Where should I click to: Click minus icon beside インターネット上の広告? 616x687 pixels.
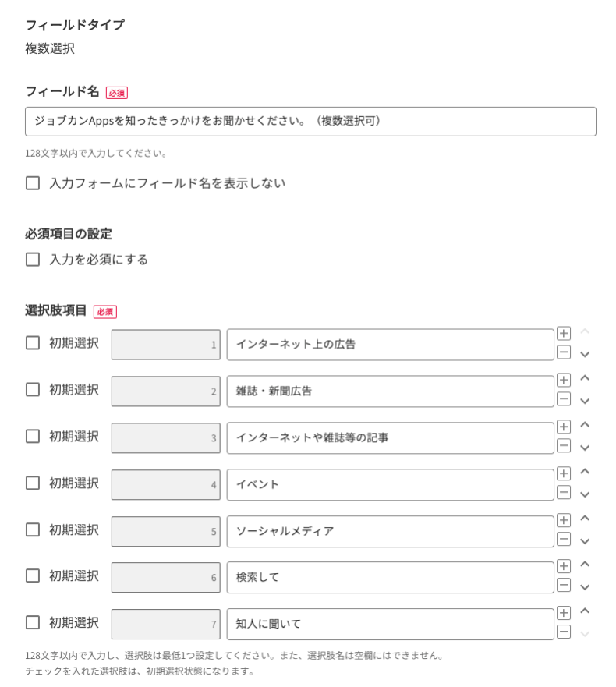(x=563, y=352)
